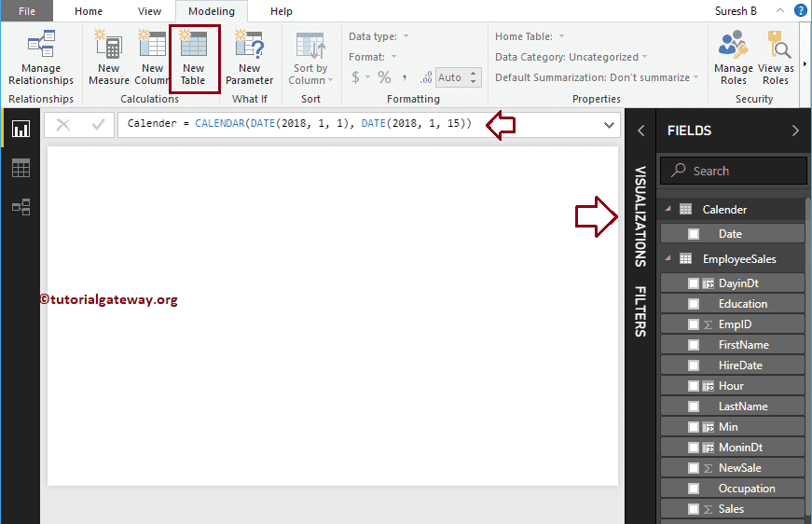Check the FirstName field checkbox

[694, 345]
